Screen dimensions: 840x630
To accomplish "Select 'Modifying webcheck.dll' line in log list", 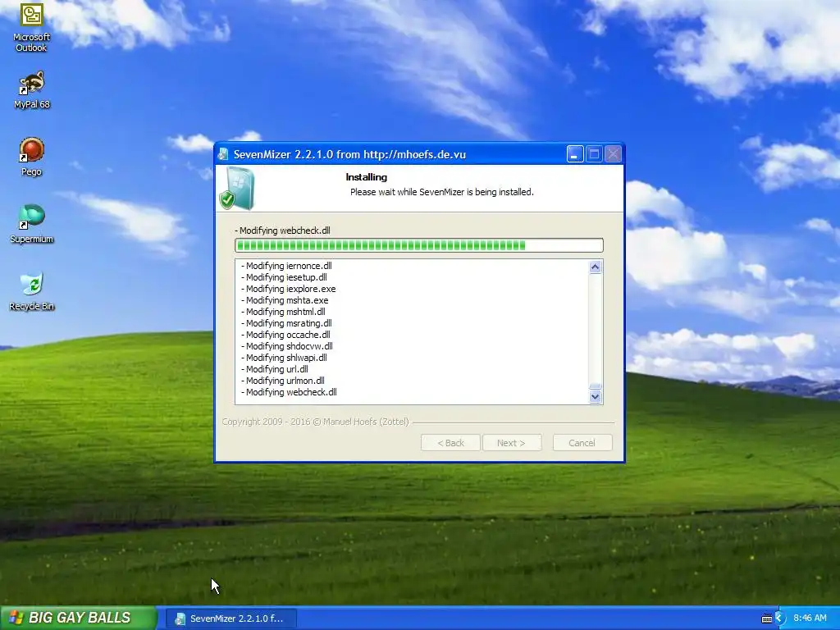I will (x=289, y=392).
